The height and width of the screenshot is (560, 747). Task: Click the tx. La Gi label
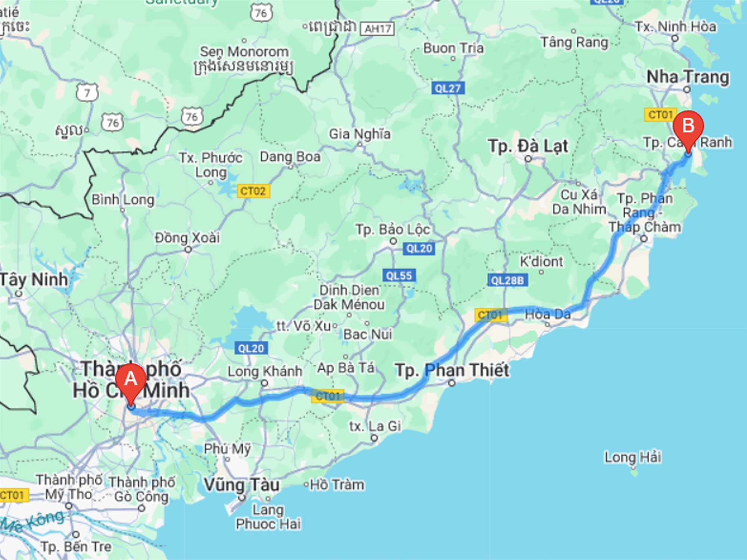click(375, 426)
